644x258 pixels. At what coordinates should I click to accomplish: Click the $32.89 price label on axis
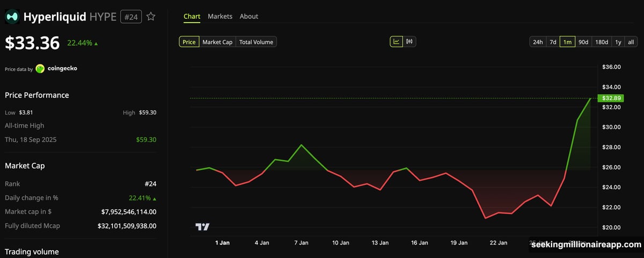coord(611,98)
